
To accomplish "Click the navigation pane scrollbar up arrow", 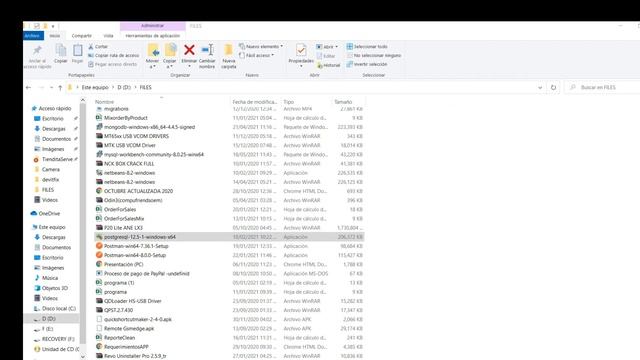I will (83, 100).
